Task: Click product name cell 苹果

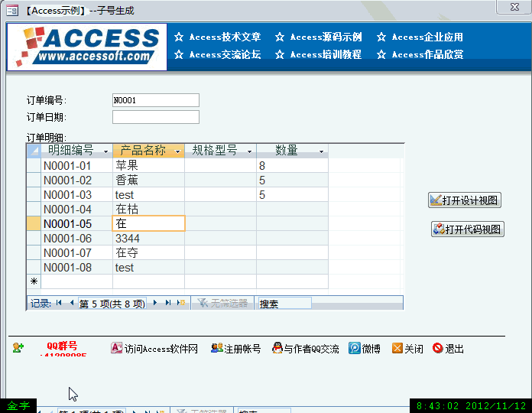Action: point(148,166)
